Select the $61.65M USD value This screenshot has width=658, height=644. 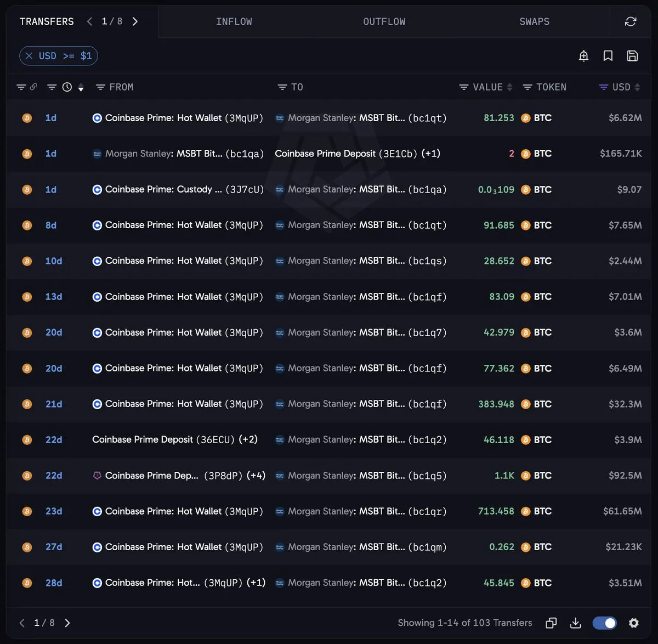click(622, 511)
